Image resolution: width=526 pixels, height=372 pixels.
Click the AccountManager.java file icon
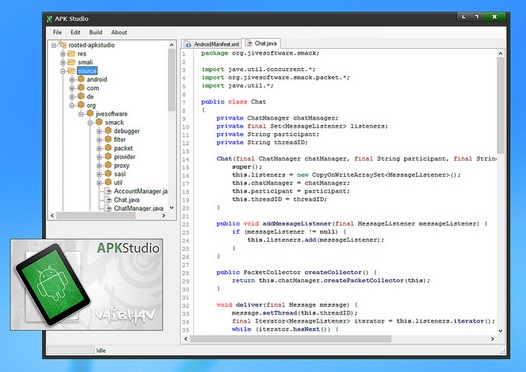pos(108,191)
